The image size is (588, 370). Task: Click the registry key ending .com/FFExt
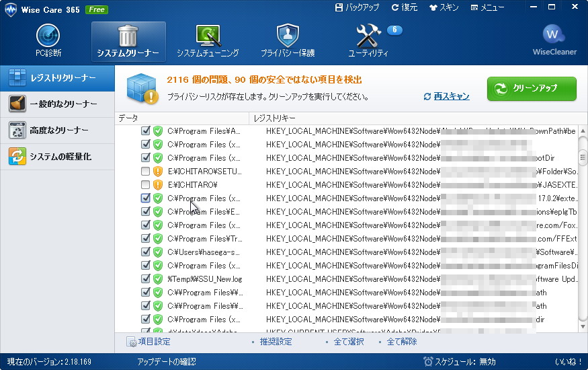point(421,239)
